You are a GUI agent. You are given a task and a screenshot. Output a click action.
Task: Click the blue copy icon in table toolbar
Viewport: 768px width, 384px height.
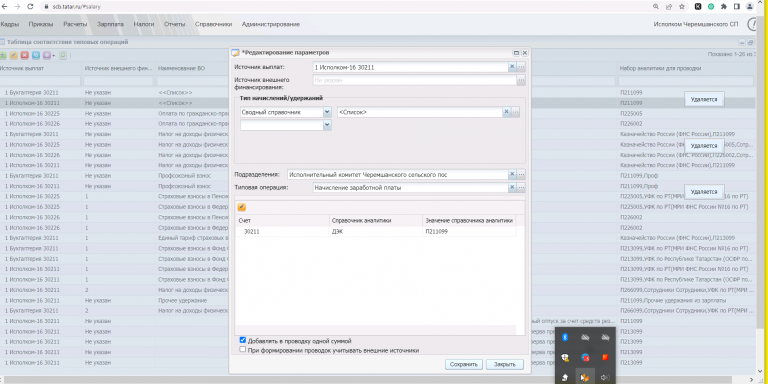[x=35, y=55]
